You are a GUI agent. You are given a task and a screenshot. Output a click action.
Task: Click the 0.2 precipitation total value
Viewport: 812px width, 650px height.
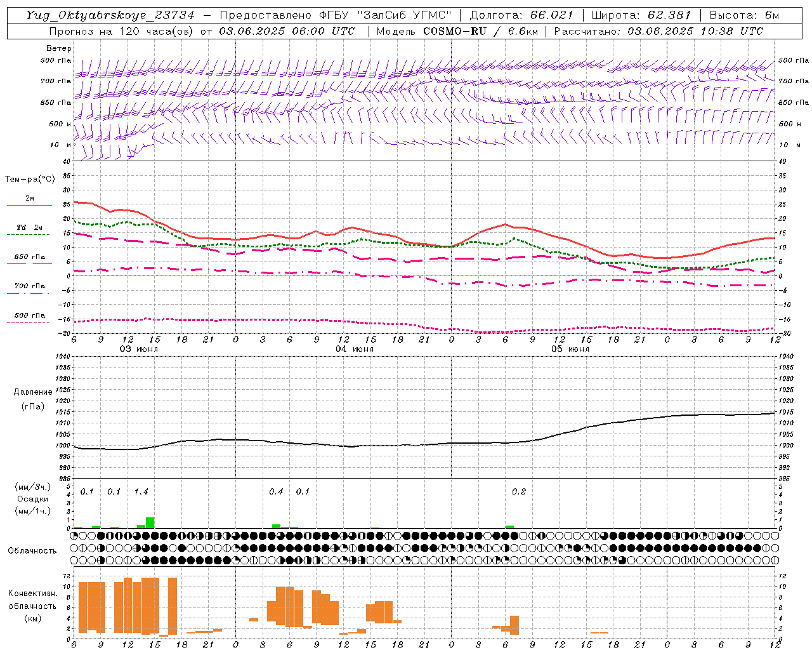[519, 492]
